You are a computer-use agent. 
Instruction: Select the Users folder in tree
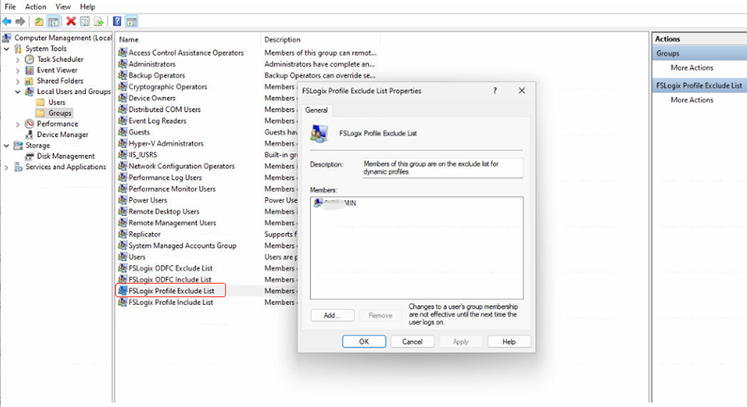click(x=57, y=102)
